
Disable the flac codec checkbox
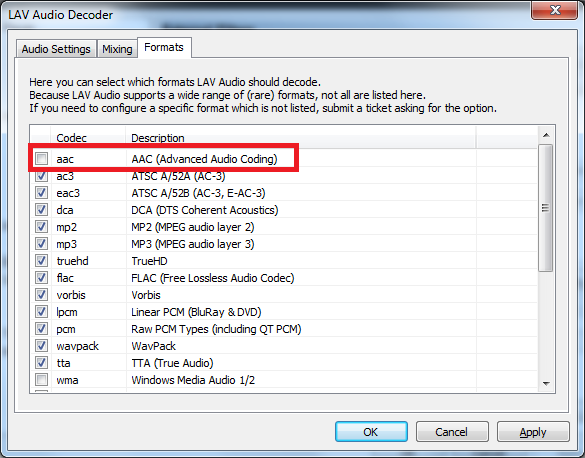pyautogui.click(x=41, y=278)
